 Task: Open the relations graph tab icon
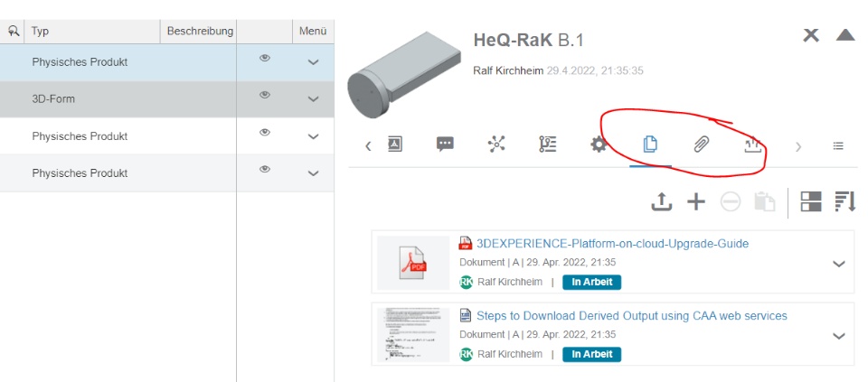click(496, 144)
